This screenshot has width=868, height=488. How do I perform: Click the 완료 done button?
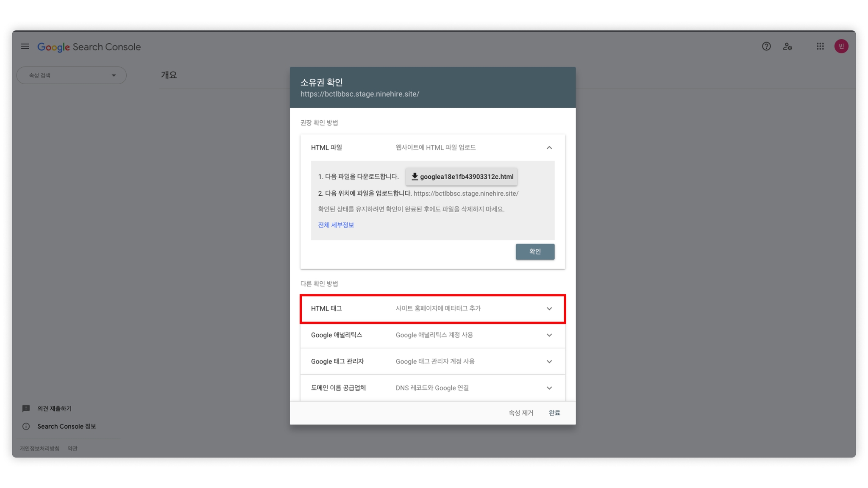pos(554,413)
